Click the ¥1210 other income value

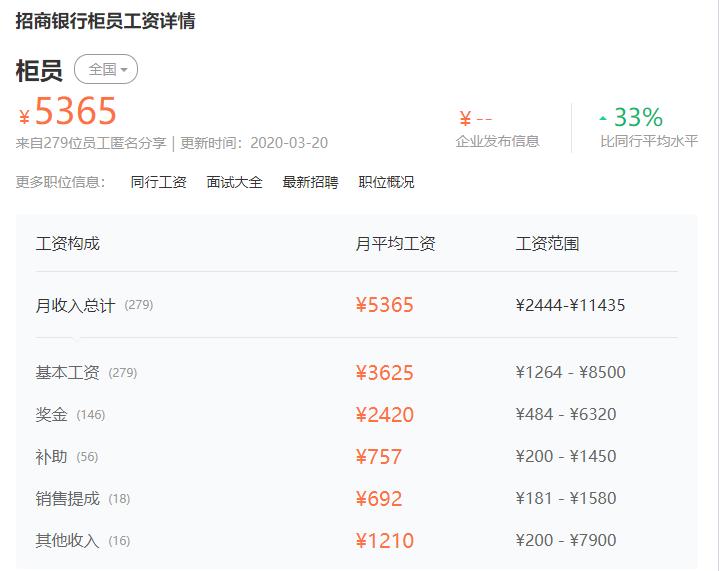(384, 541)
